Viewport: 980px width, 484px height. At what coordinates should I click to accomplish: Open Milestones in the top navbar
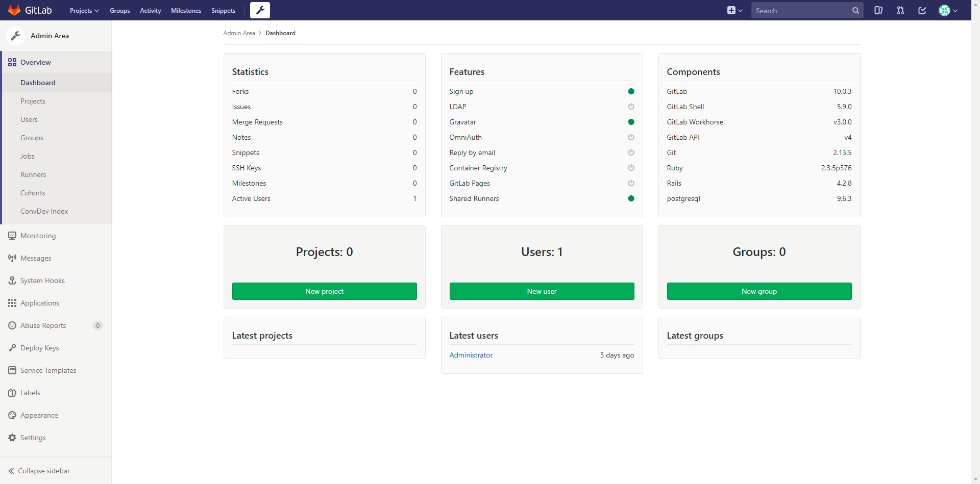point(186,10)
